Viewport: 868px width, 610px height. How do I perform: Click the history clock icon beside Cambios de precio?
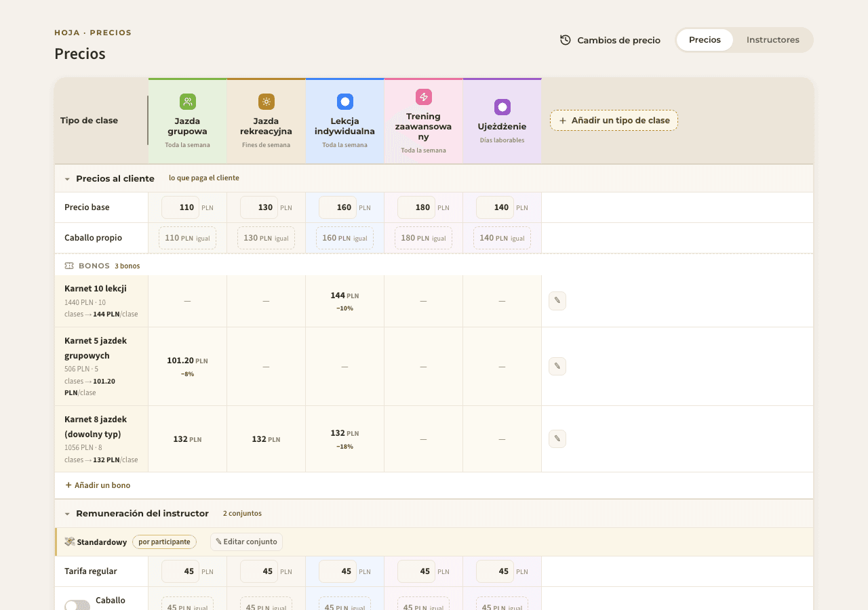[566, 40]
